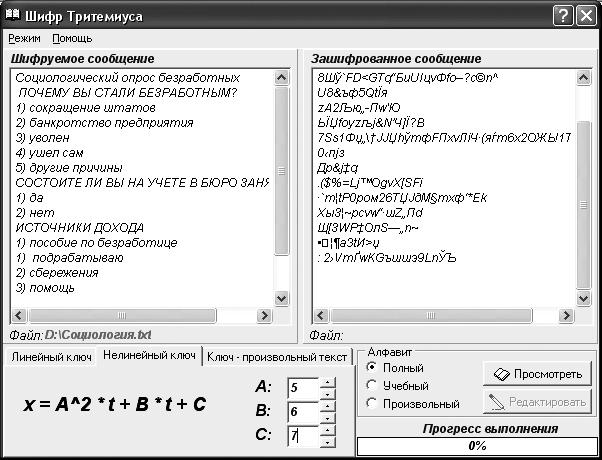
Task: Click up arrow of encrypted message scrollbar
Action: pos(584,78)
